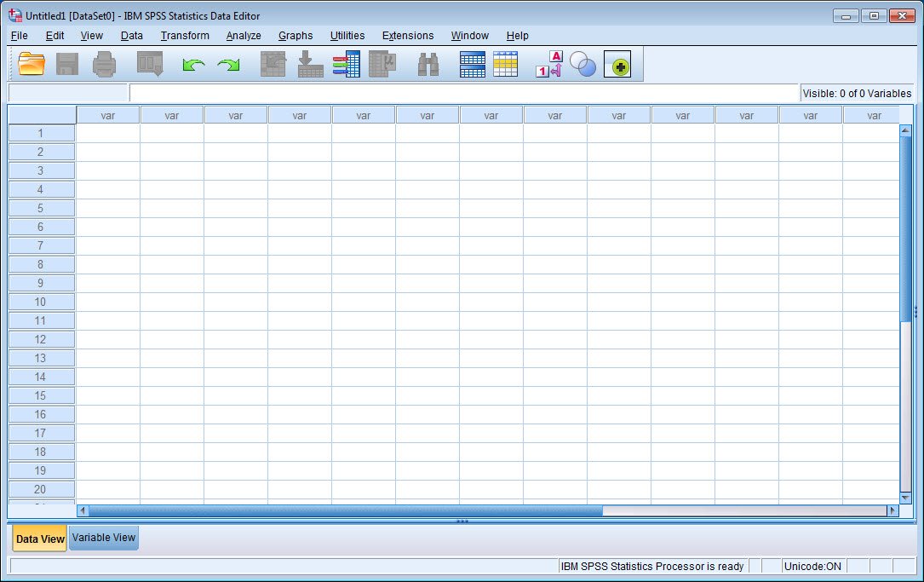924x582 pixels.
Task: Select row header 1
Action: 41,133
